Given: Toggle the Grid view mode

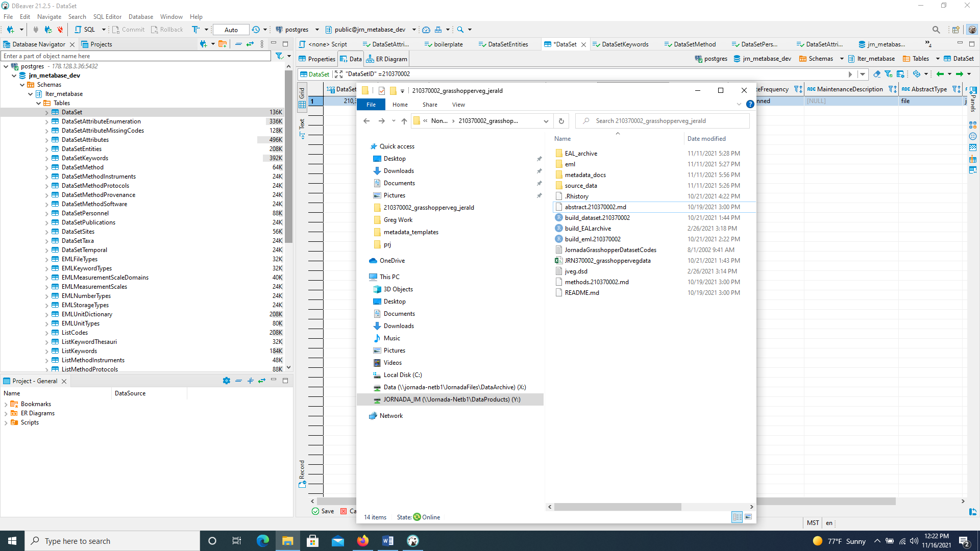Looking at the screenshot, I should coord(302,98).
